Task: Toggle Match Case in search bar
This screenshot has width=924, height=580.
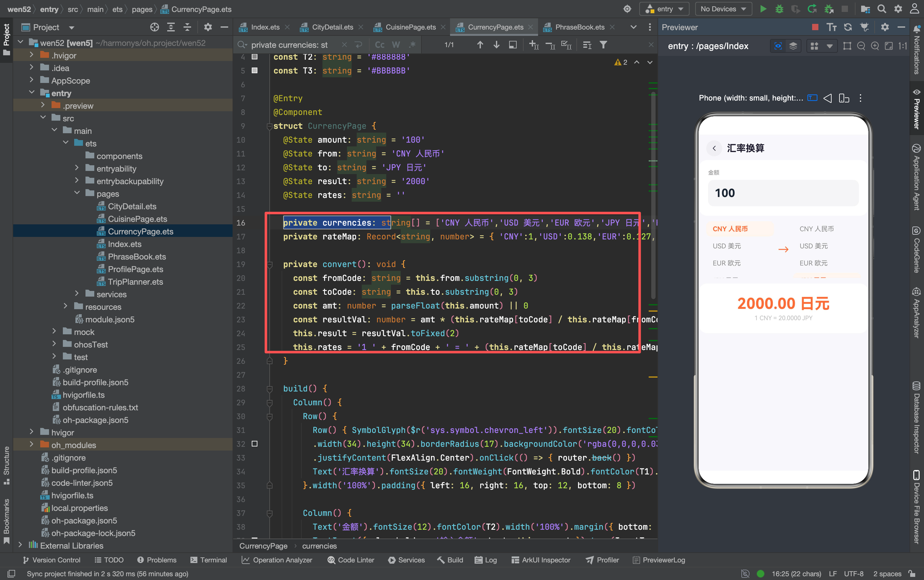Action: 380,45
